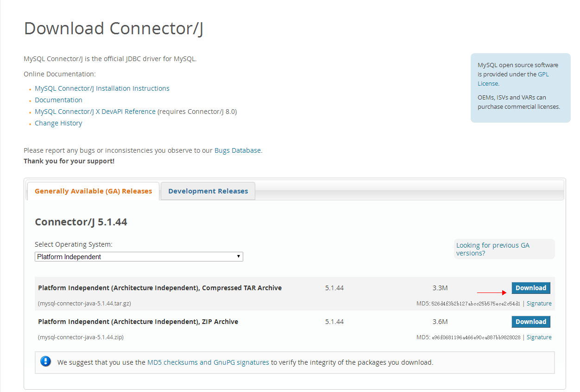Viewport: 580px width, 392px height.
Task: Open the Change History link
Action: (x=58, y=123)
